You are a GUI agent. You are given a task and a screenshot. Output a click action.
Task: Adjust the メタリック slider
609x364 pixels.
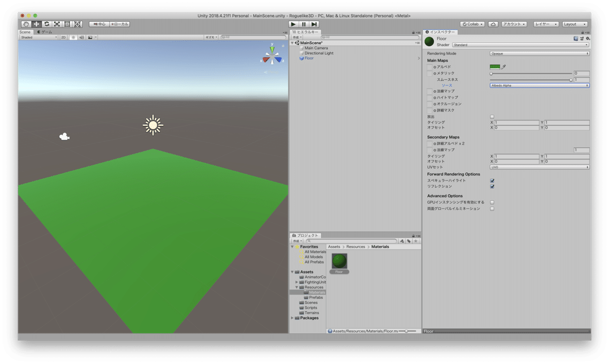coord(531,74)
